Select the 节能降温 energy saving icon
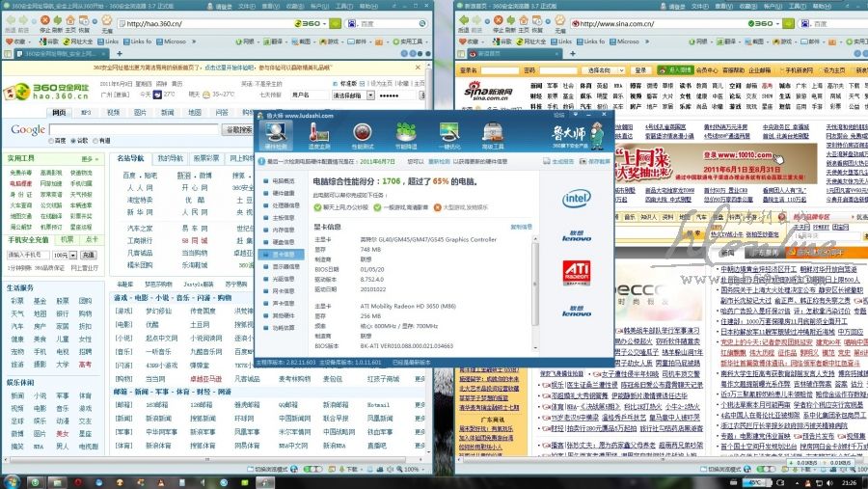868x489 pixels. click(x=406, y=134)
